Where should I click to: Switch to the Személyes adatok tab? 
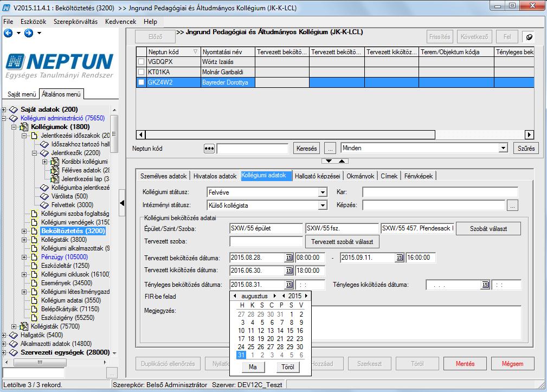tap(163, 176)
